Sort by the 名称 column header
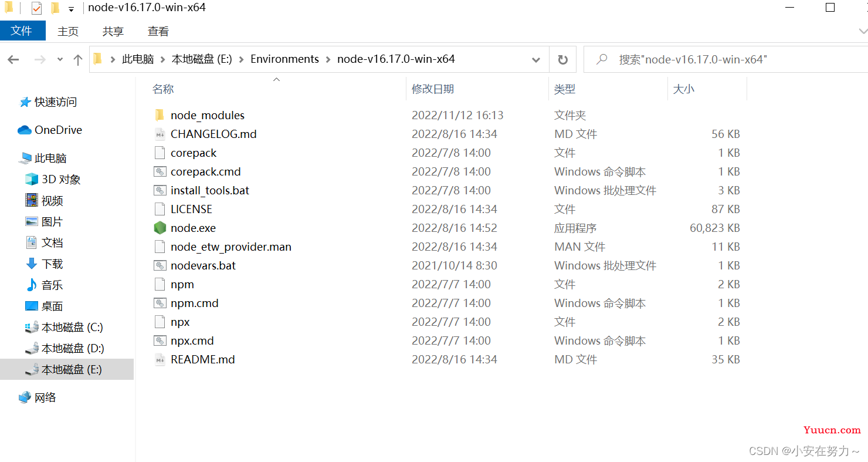 pos(163,89)
